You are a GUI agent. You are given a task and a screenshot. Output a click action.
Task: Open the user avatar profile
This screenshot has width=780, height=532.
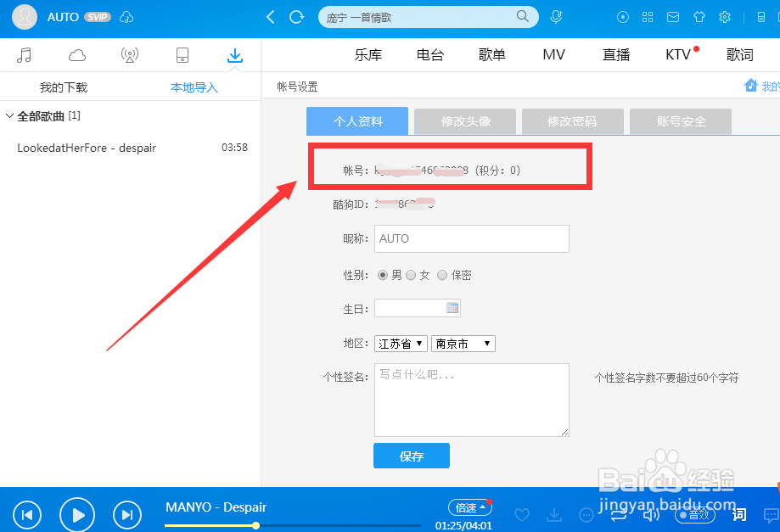point(25,17)
